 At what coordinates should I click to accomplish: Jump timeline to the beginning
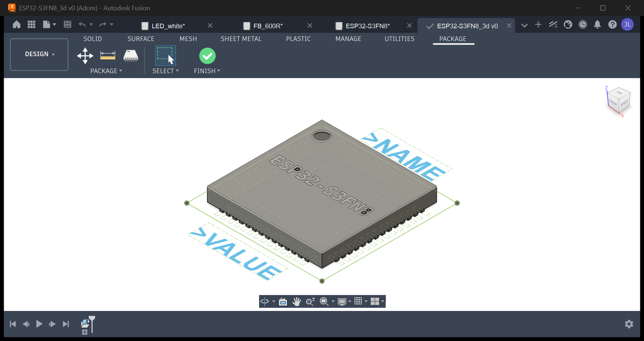tap(13, 324)
